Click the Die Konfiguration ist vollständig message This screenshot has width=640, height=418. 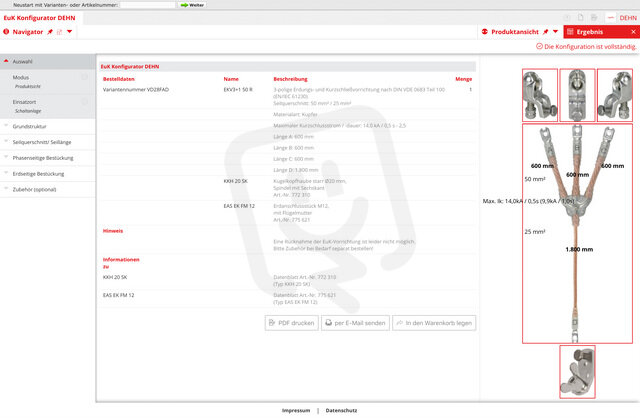(x=586, y=47)
